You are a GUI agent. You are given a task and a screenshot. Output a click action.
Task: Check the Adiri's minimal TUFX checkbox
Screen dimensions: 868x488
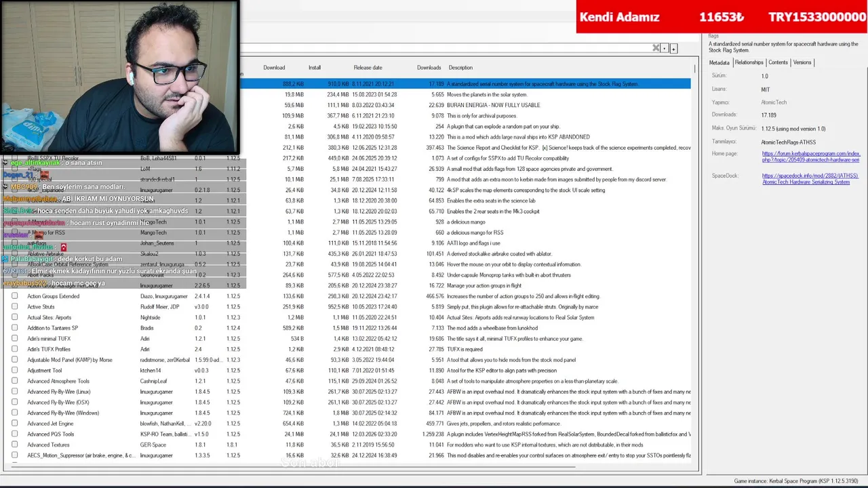(14, 339)
